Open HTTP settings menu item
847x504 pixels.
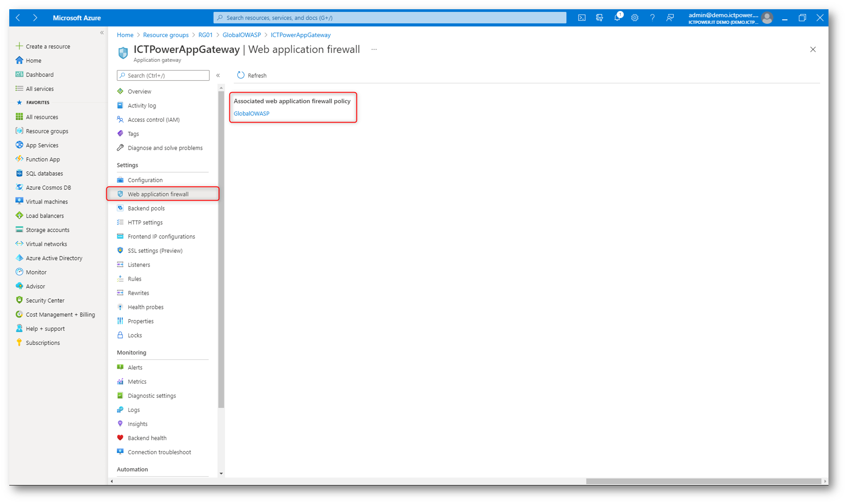(x=145, y=222)
